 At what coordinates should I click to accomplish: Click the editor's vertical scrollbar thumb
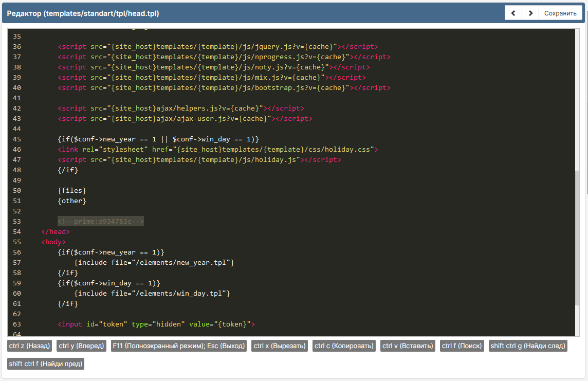coord(577,238)
